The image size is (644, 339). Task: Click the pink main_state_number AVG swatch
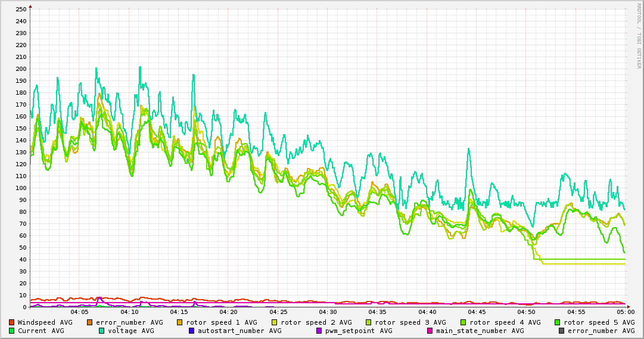(x=430, y=331)
